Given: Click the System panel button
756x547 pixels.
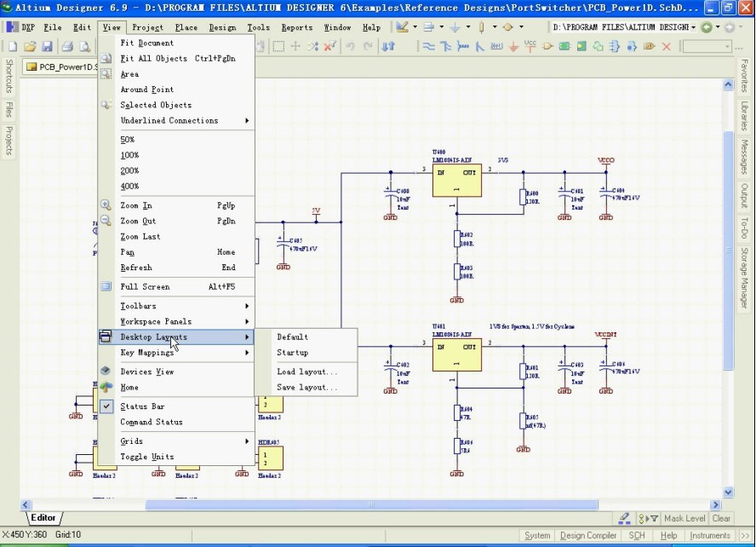Looking at the screenshot, I should click(x=537, y=535).
